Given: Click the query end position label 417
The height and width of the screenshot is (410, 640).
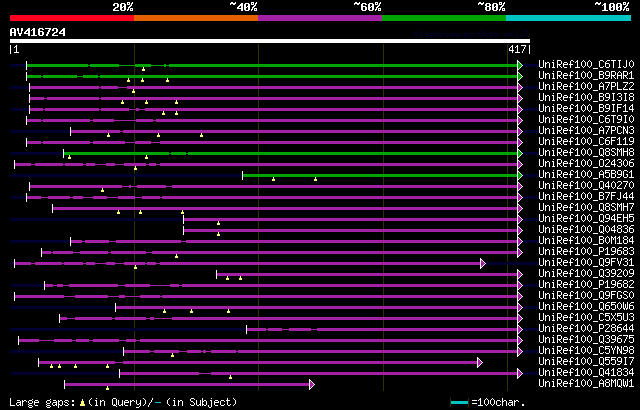Looking at the screenshot, I should [x=517, y=49].
